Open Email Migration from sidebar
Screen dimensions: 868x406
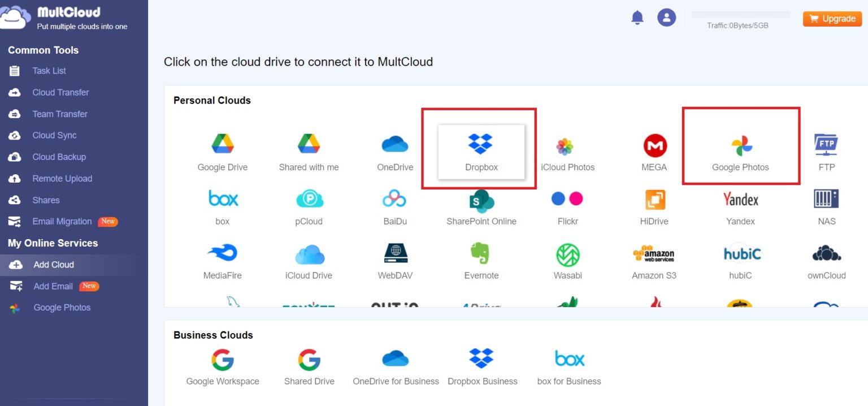(x=62, y=222)
